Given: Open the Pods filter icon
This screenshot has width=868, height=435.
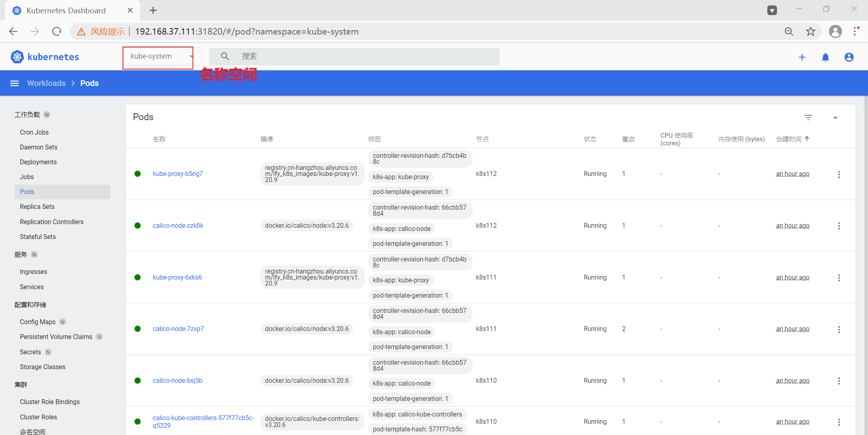Looking at the screenshot, I should [808, 117].
